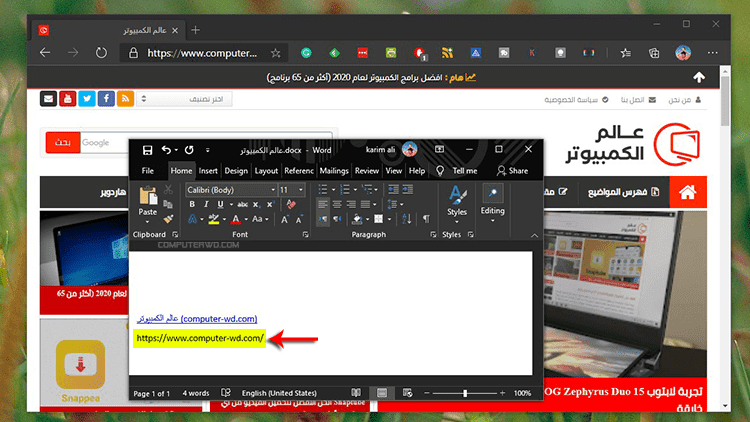Cut selection with the scissors icon
Image resolution: width=750 pixels, height=422 pixels.
(x=168, y=190)
